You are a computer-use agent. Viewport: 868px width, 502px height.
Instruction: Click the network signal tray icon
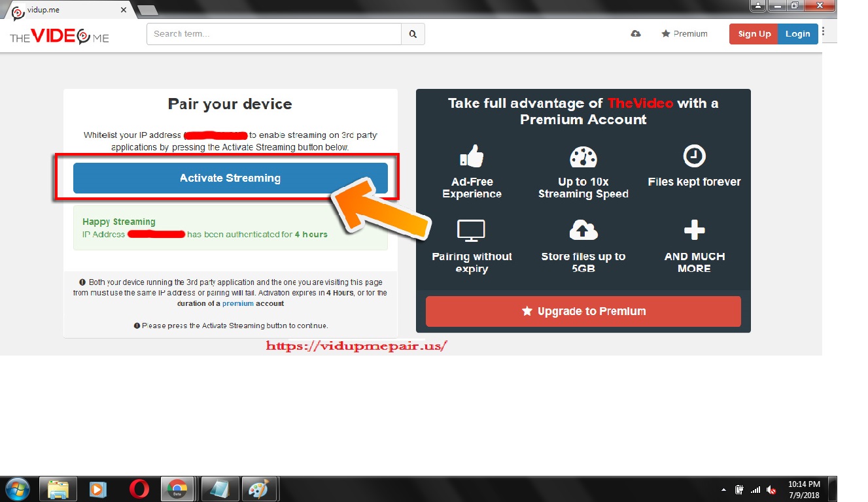755,490
